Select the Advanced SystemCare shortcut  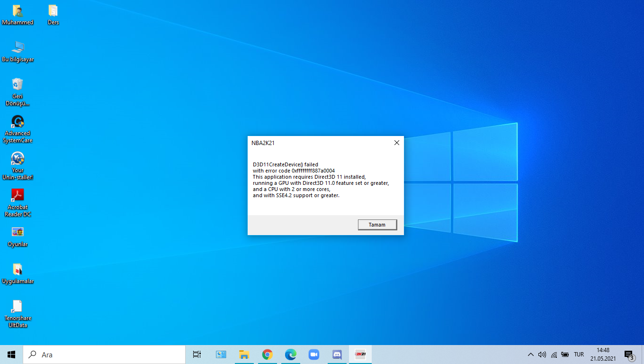click(18, 129)
